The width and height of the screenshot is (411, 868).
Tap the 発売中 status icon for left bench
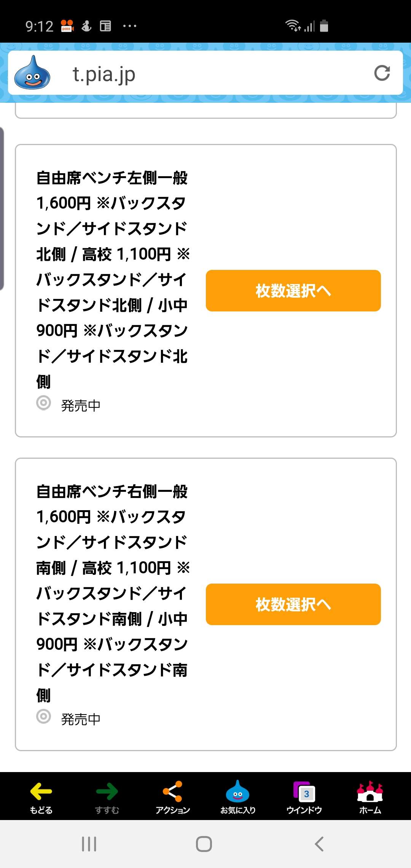(x=43, y=403)
